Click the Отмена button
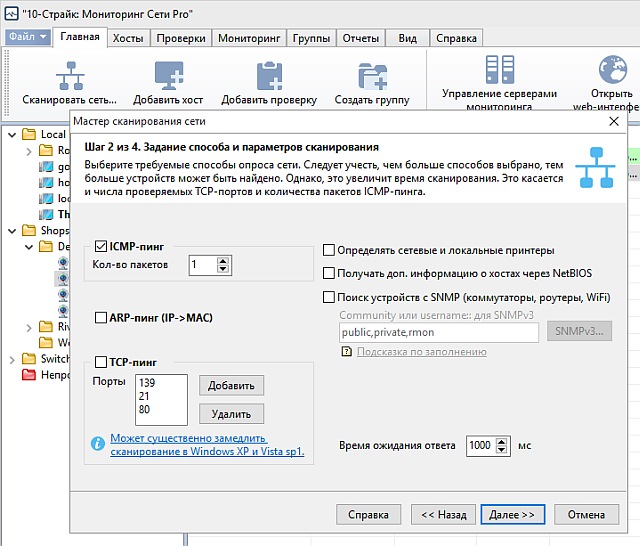This screenshot has height=546, width=640. pos(587,515)
